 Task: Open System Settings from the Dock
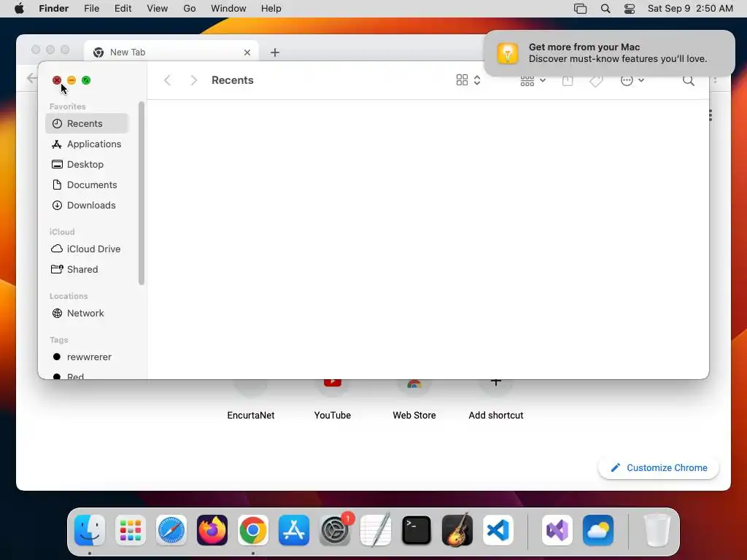(335, 530)
